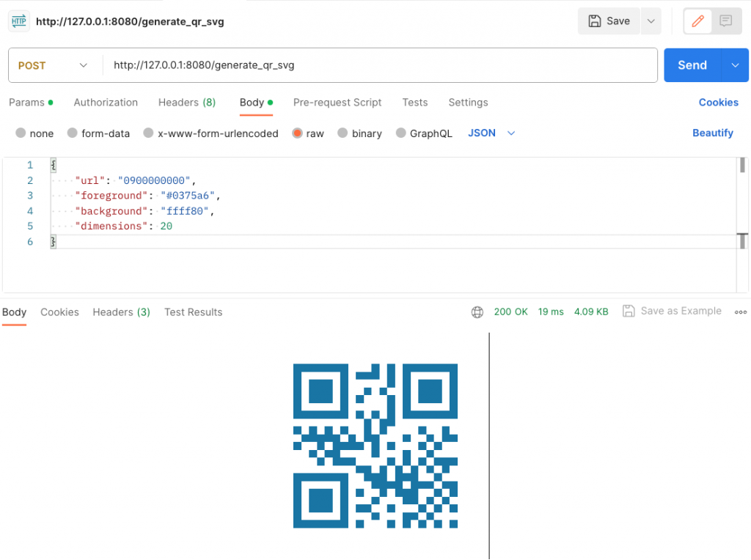
Task: Click the "background" key in JSON body
Action: (111, 211)
